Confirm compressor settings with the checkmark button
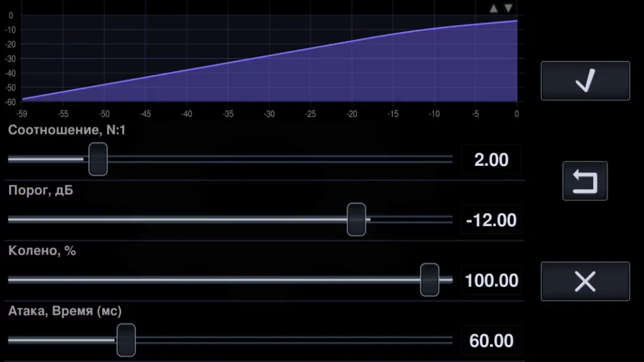Image resolution: width=644 pixels, height=362 pixels. 585,81
